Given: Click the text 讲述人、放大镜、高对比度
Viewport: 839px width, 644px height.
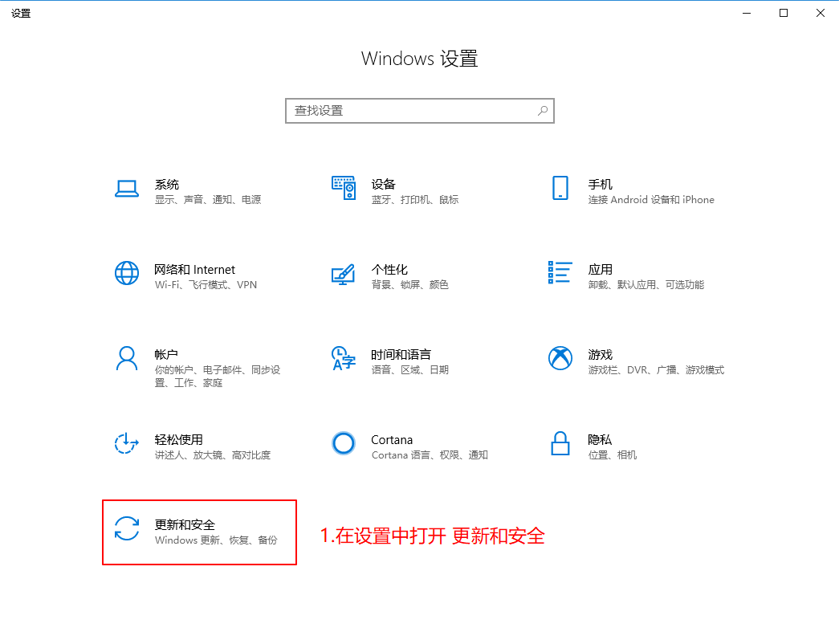Looking at the screenshot, I should click(x=213, y=455).
